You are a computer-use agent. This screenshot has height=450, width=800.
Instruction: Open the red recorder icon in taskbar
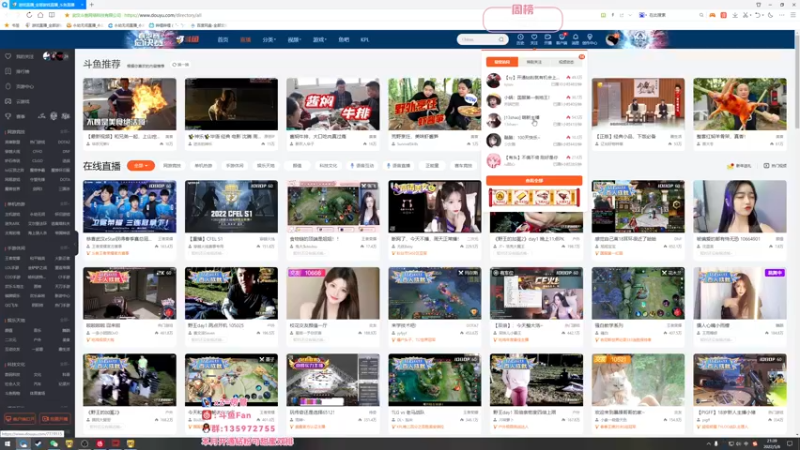tap(100, 444)
